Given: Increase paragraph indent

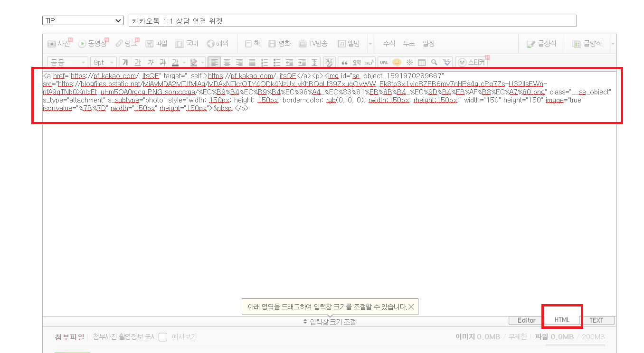Looking at the screenshot, I should click(x=302, y=62).
